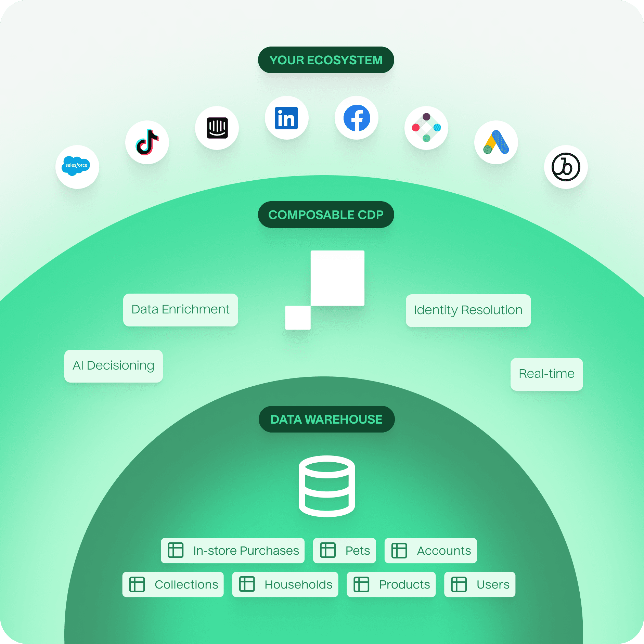Select the COMPOSABLE CDP label pill

326,215
